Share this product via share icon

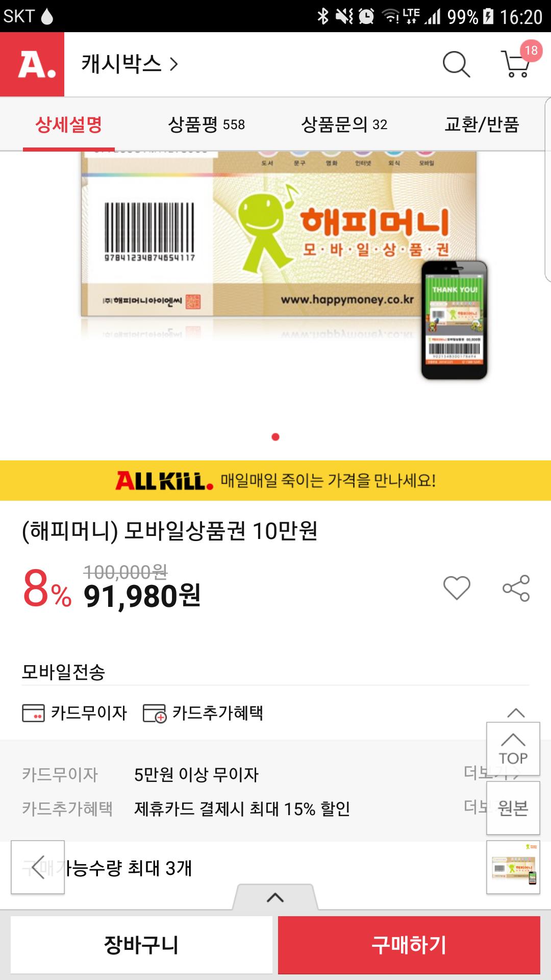click(x=516, y=588)
